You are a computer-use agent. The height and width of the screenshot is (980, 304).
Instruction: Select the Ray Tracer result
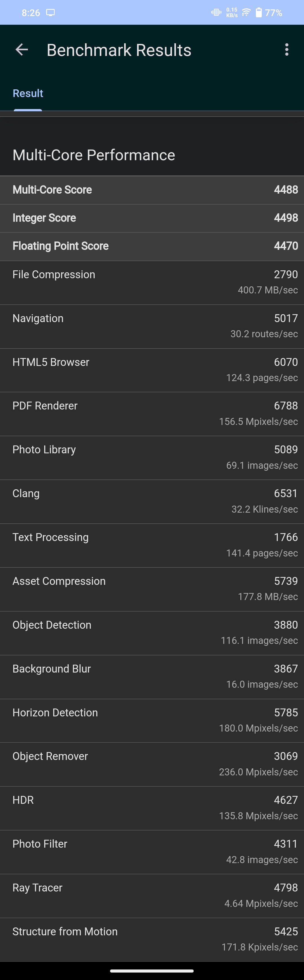pos(152,895)
